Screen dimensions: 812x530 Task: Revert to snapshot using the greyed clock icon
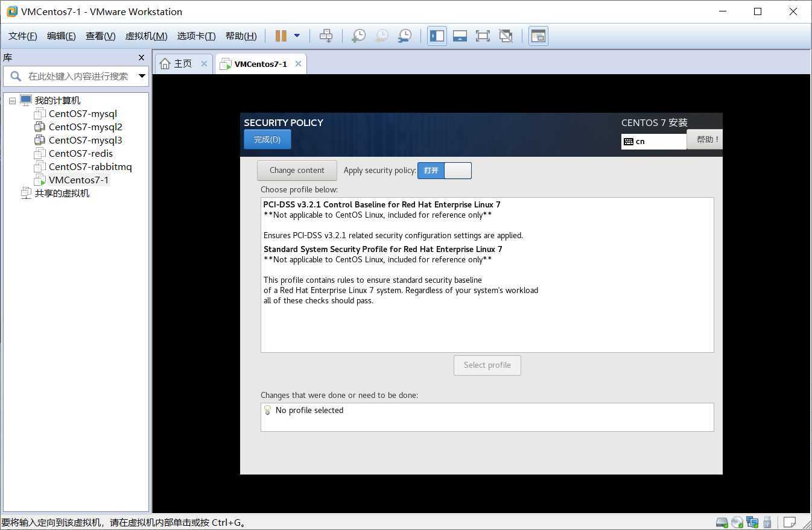point(381,36)
